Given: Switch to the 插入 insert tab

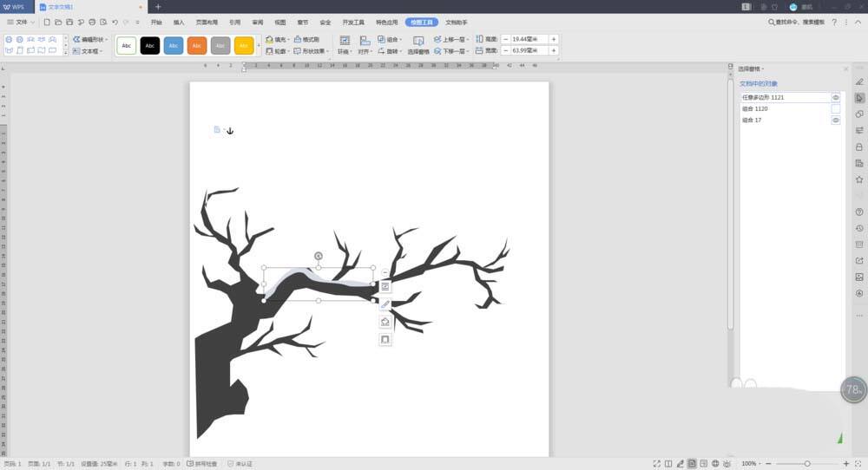Looking at the screenshot, I should 179,22.
